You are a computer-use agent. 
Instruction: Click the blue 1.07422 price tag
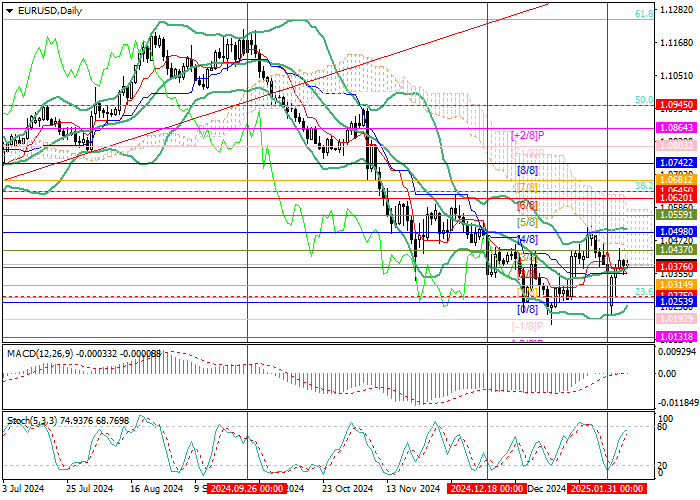click(x=677, y=161)
